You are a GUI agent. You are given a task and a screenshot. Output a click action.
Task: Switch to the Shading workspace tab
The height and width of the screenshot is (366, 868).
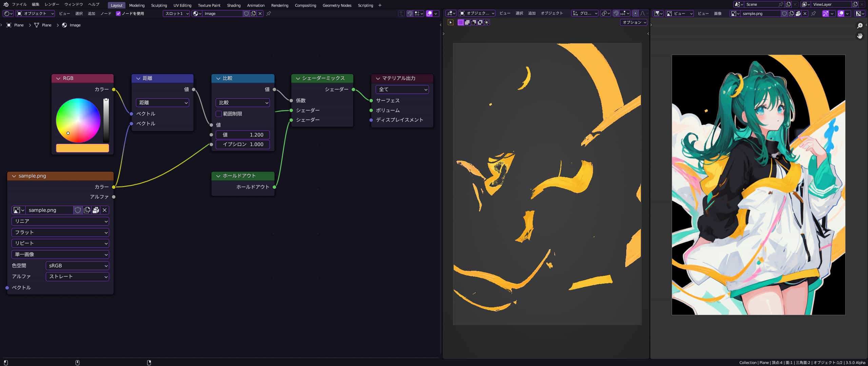coord(233,5)
